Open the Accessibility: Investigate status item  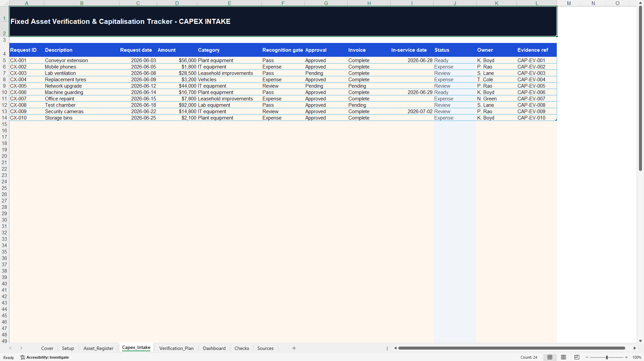click(45, 357)
